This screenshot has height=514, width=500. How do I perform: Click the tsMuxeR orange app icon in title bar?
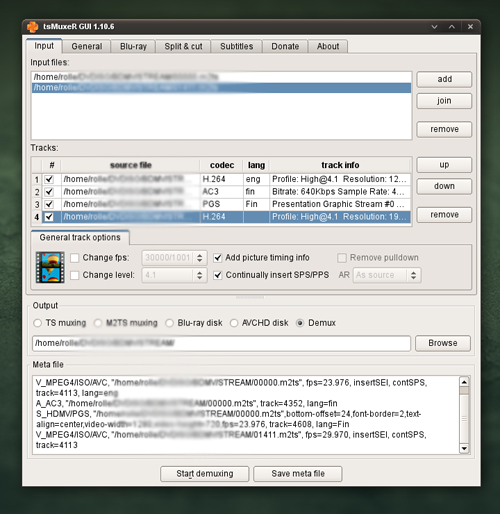[32, 27]
